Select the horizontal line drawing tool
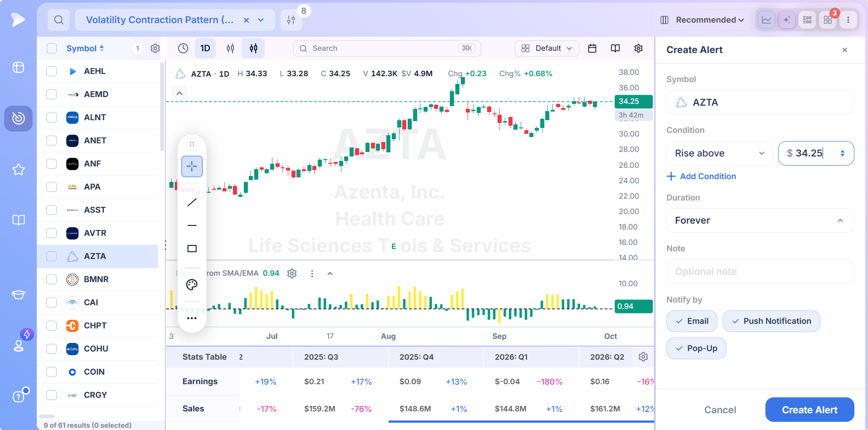Image resolution: width=868 pixels, height=430 pixels. (192, 225)
